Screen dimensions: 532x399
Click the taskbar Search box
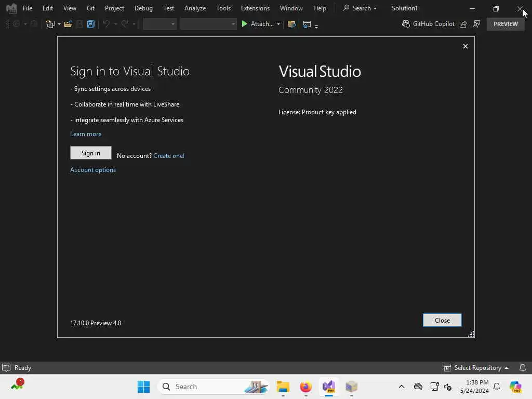[x=214, y=387]
